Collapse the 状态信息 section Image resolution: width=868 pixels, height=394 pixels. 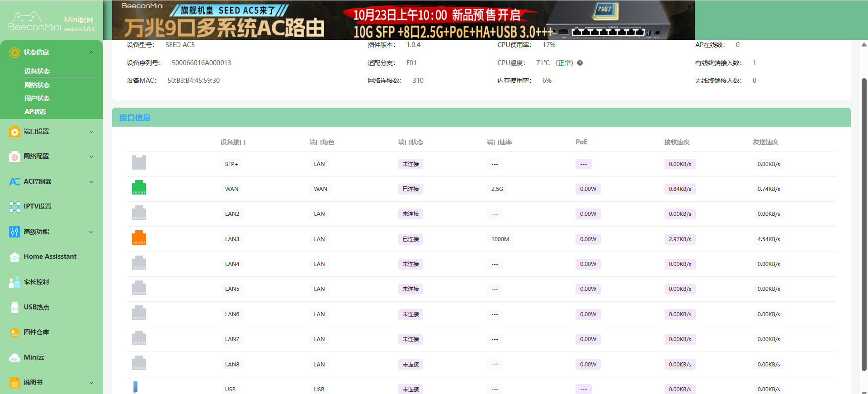pyautogui.click(x=91, y=52)
